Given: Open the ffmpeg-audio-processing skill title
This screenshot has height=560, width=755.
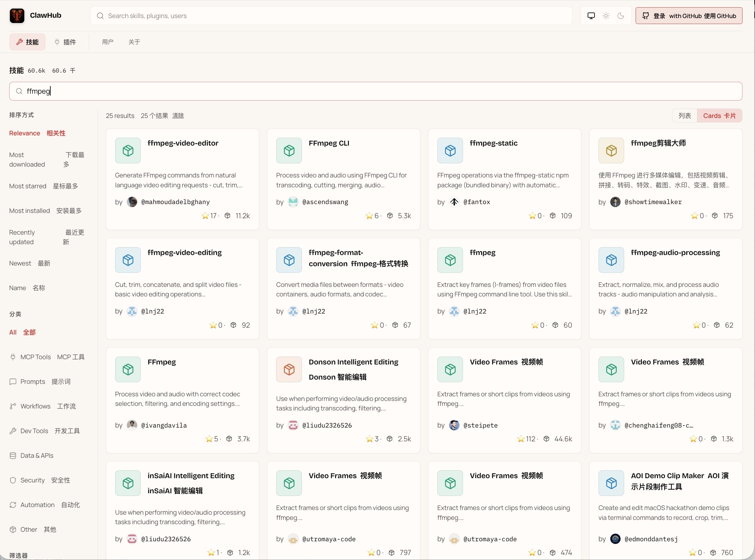Looking at the screenshot, I should coord(675,252).
